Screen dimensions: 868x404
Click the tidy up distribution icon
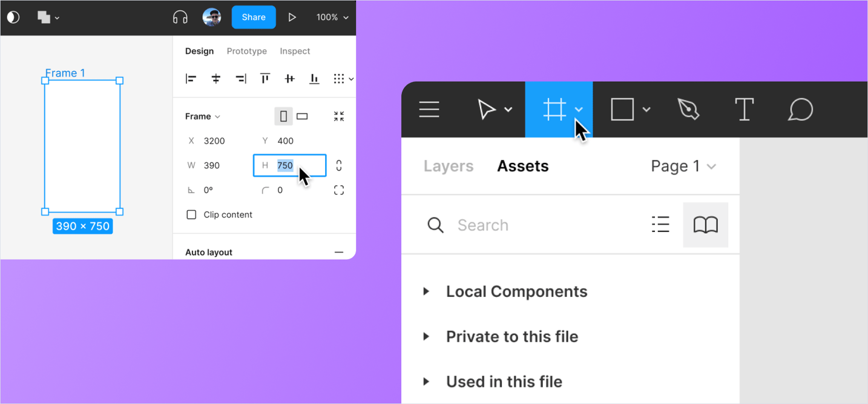(x=339, y=78)
